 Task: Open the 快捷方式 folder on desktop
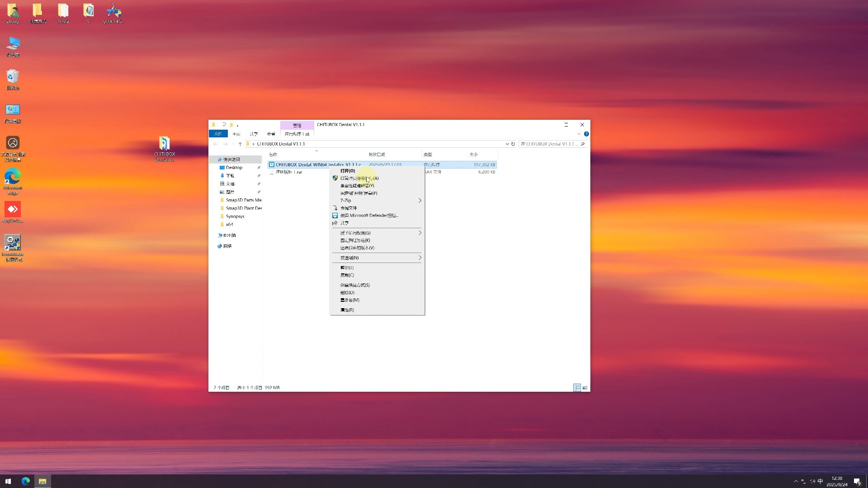coord(38,13)
